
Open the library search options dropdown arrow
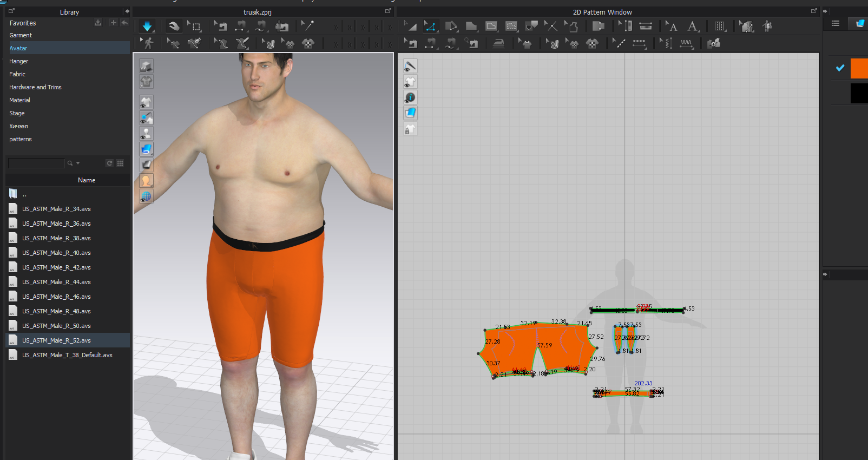coord(78,163)
